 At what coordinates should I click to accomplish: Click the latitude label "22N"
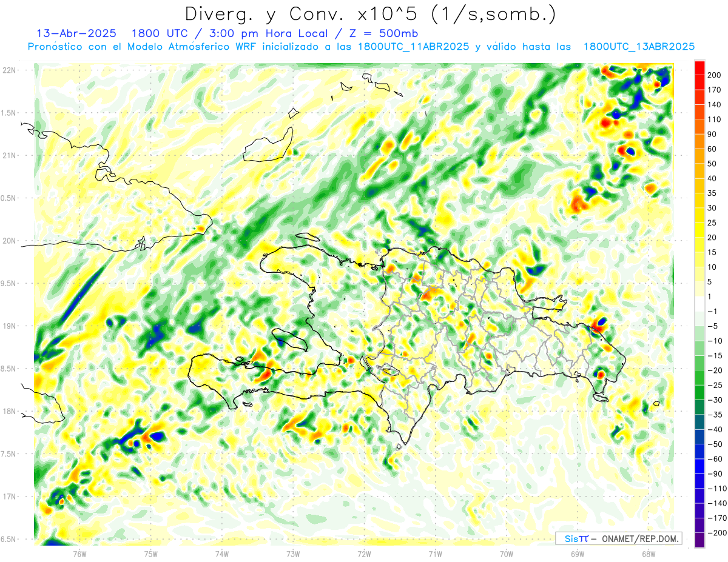click(x=9, y=70)
